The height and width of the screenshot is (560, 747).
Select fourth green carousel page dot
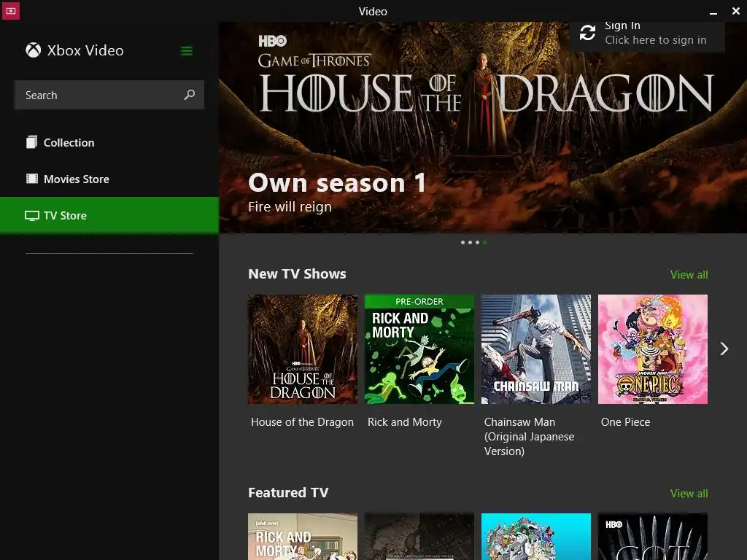coord(485,242)
